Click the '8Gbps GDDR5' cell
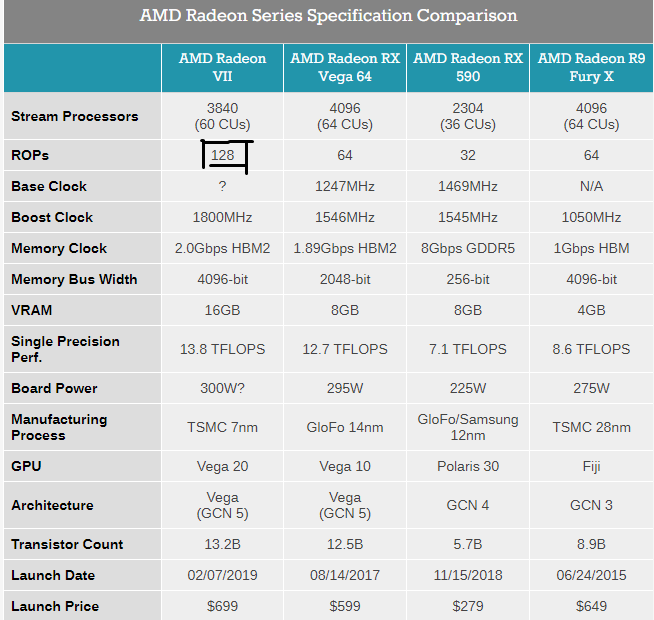 point(468,248)
